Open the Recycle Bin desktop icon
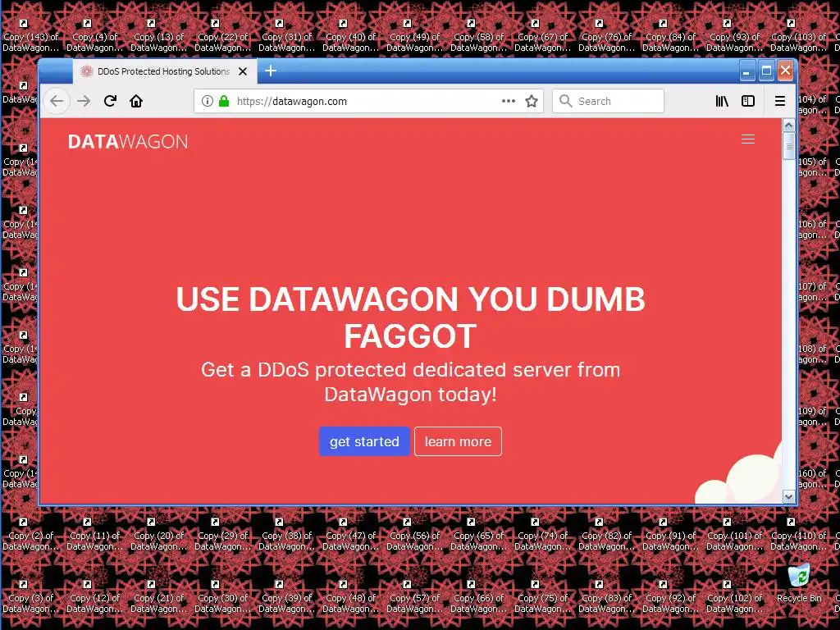Image resolution: width=840 pixels, height=630 pixels. 799,583
